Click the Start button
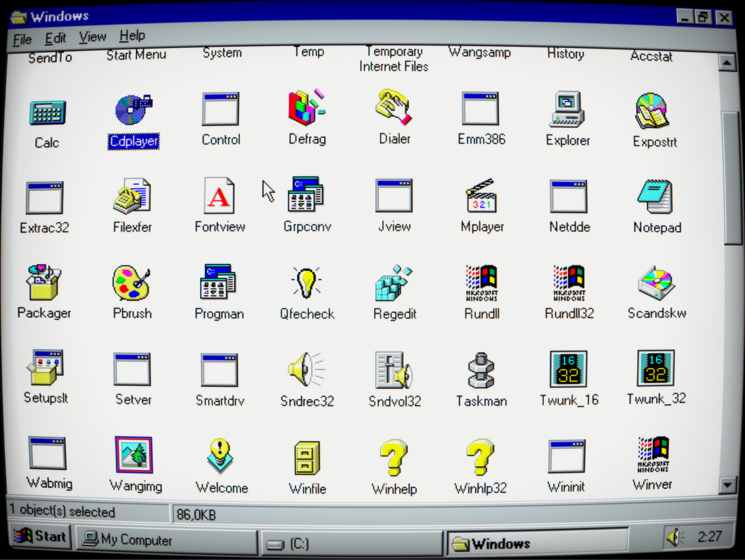This screenshot has width=745, height=560. click(40, 537)
